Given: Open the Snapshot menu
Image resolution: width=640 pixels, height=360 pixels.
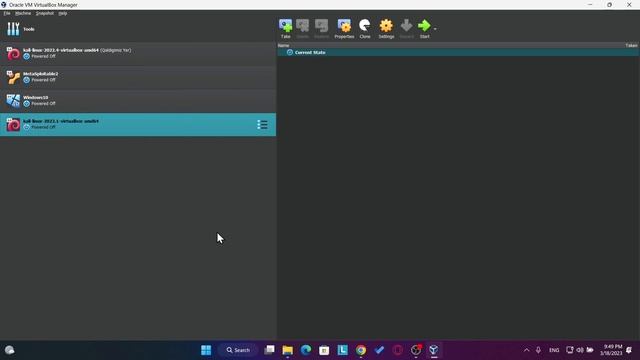Looking at the screenshot, I should point(44,13).
